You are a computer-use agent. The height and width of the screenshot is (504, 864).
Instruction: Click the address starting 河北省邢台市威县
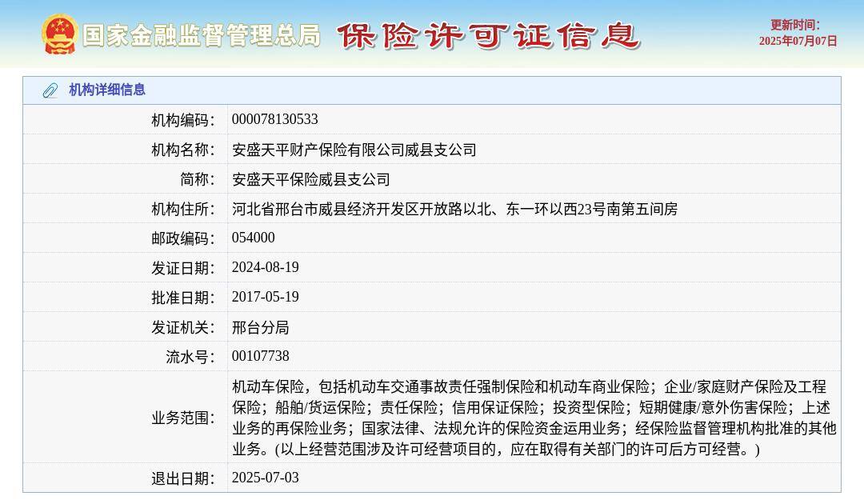point(454,210)
